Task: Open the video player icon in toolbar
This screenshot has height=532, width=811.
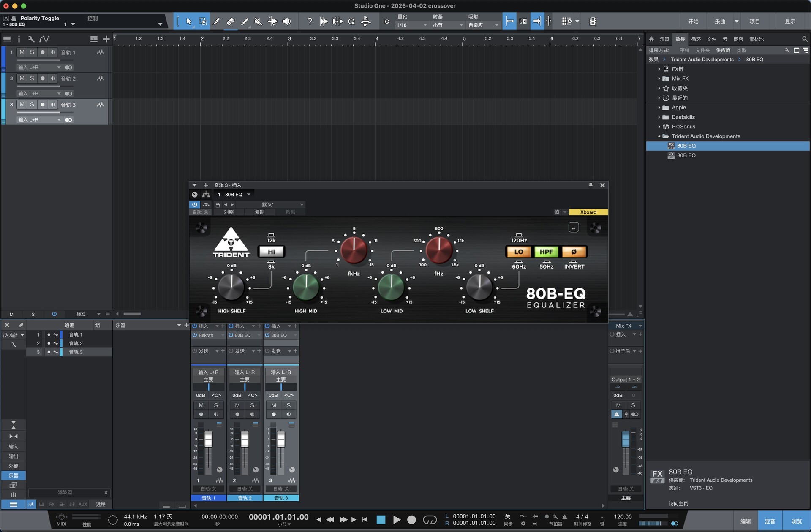Action: [x=593, y=21]
